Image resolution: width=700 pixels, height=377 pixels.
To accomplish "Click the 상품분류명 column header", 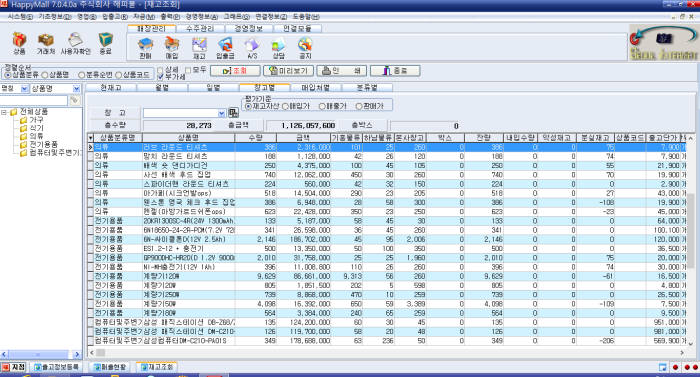I will 117,138.
